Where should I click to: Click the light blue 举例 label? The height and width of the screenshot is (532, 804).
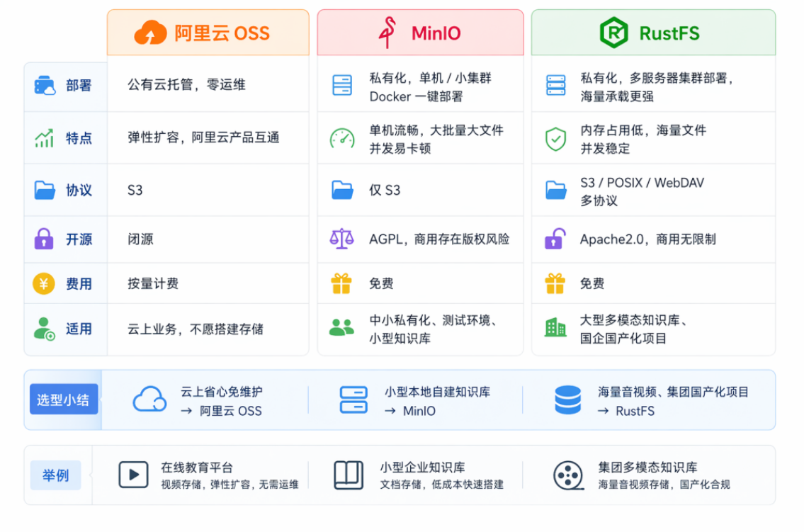click(x=55, y=475)
